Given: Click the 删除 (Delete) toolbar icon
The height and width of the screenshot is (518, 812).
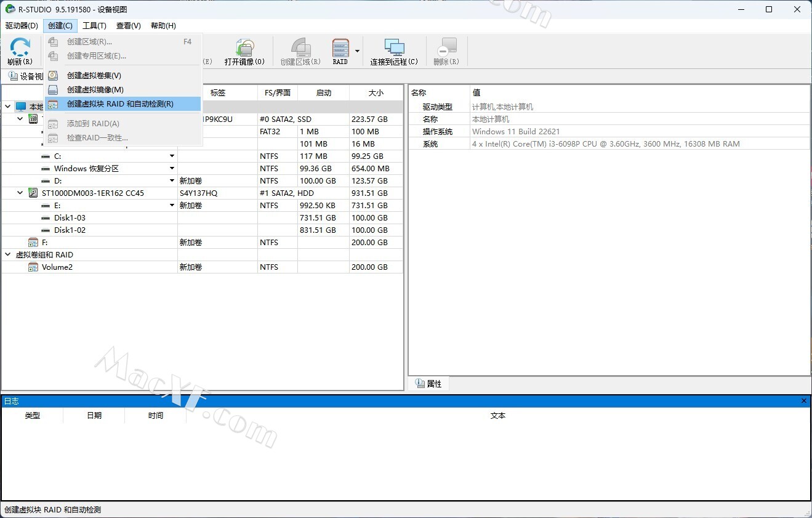Looking at the screenshot, I should point(446,52).
